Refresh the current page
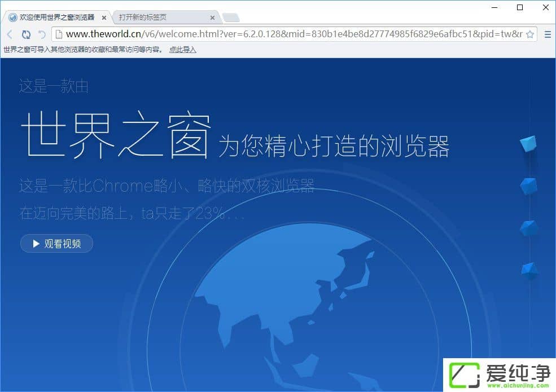Screen dimensions: 556x392 coord(26,34)
